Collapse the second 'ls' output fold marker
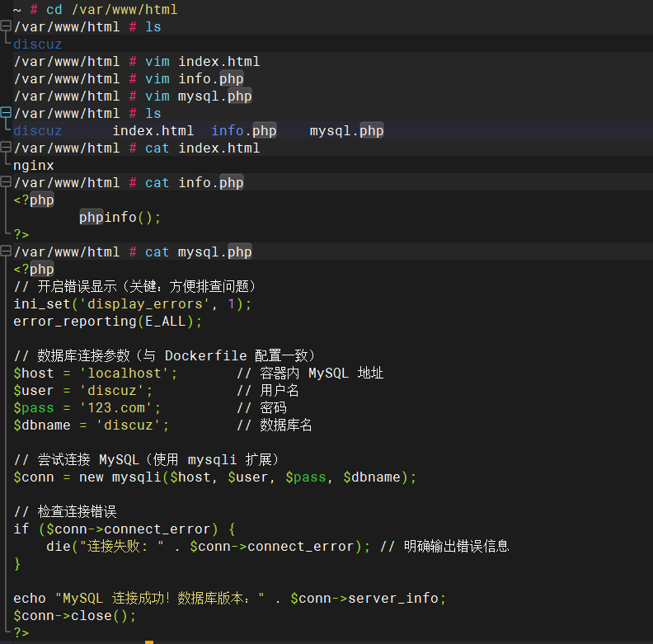The height and width of the screenshot is (644, 653). (6, 113)
